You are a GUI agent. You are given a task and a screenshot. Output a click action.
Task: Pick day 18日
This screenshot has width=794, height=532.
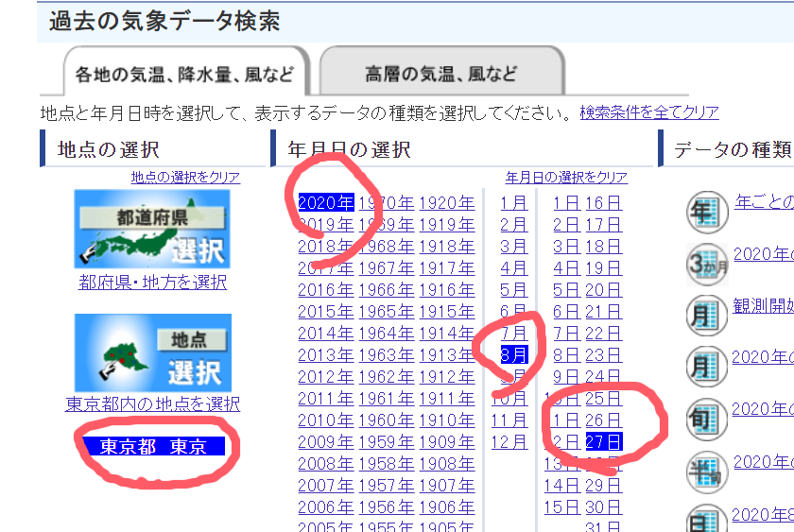[604, 247]
